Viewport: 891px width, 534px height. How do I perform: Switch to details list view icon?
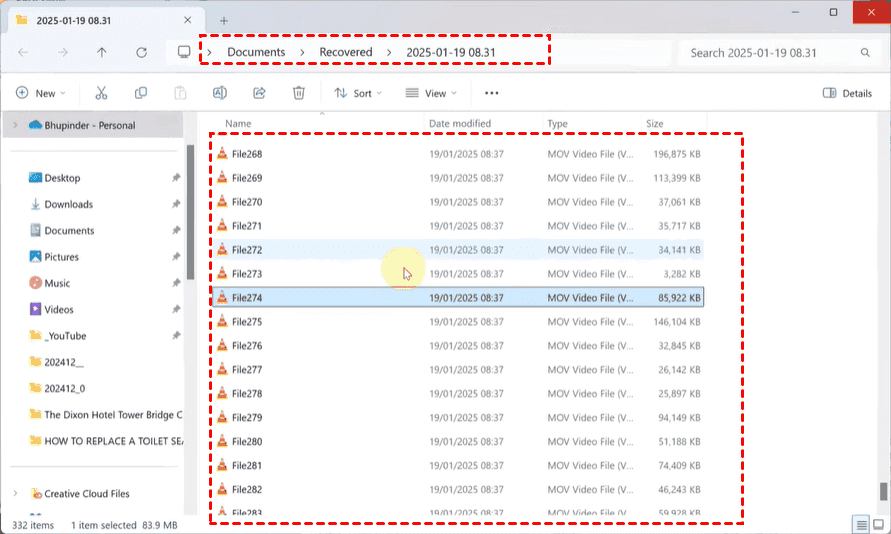pos(861,524)
